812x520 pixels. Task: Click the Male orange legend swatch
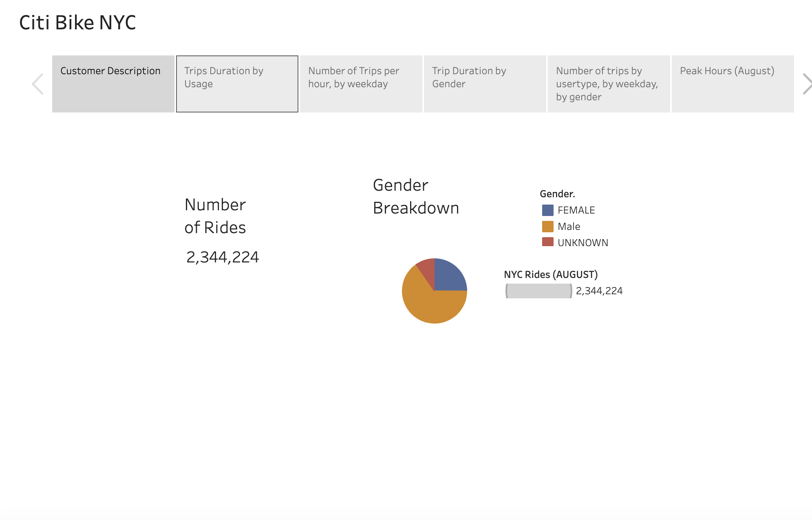coord(547,226)
